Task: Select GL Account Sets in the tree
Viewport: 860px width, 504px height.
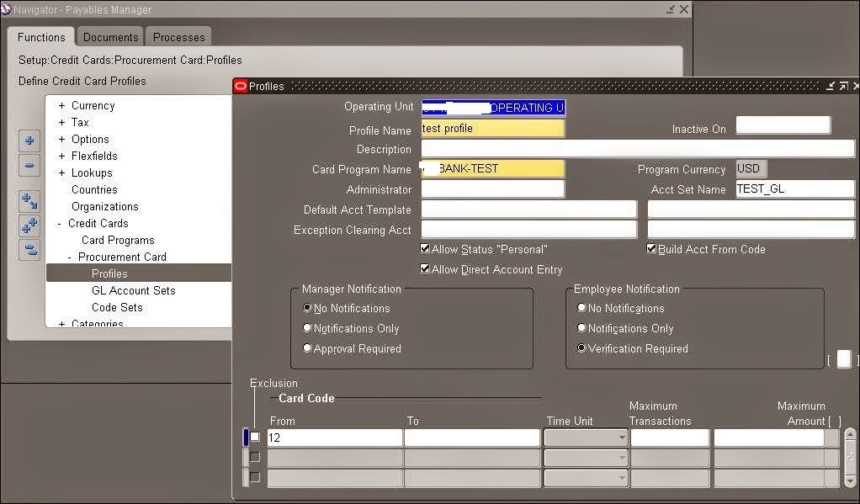Action: point(134,290)
